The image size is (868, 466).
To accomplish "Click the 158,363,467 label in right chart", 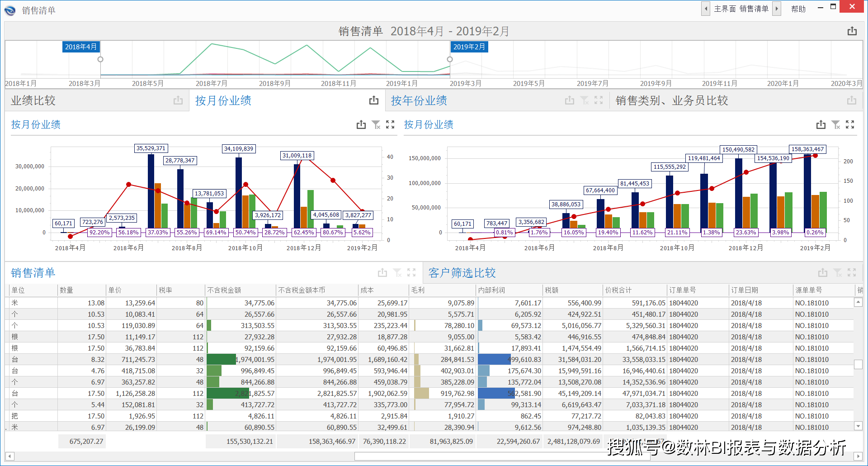I will tap(808, 149).
